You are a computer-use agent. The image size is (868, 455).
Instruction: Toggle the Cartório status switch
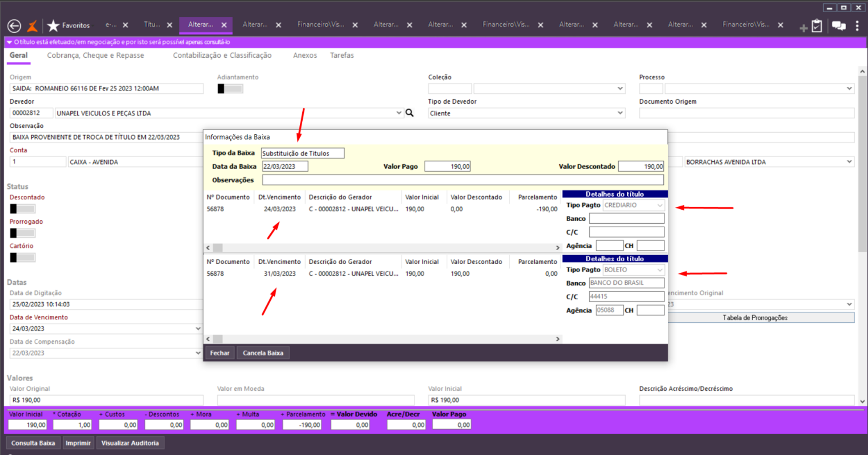(22, 257)
